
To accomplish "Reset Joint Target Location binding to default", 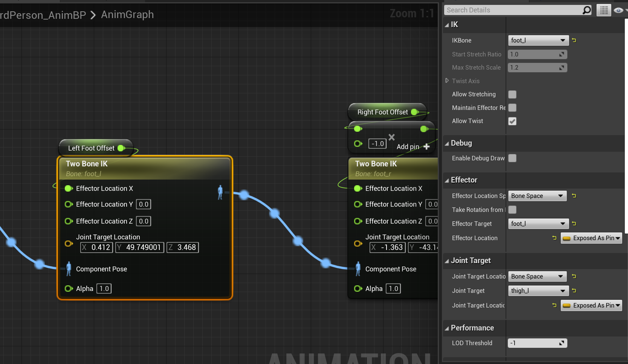I will click(554, 305).
